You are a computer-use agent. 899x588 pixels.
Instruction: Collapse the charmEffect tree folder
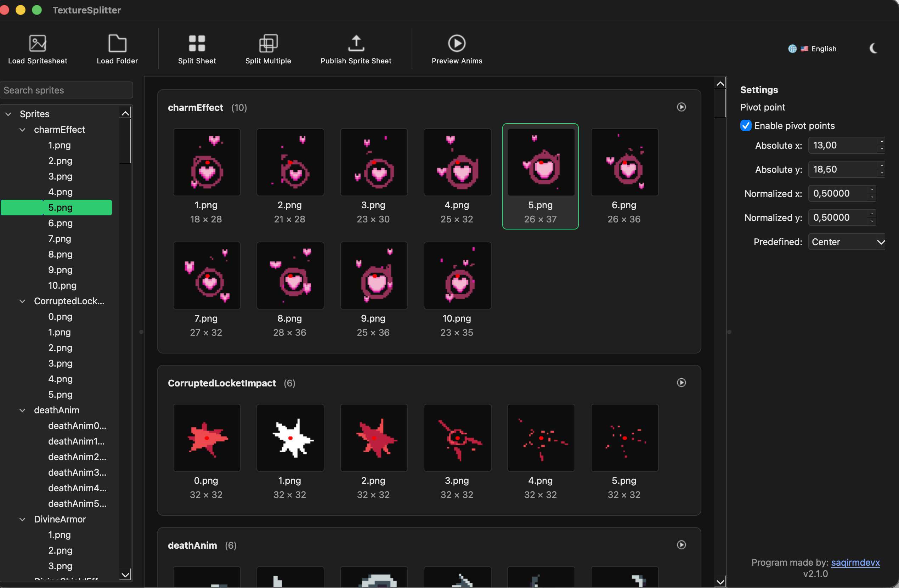point(22,130)
